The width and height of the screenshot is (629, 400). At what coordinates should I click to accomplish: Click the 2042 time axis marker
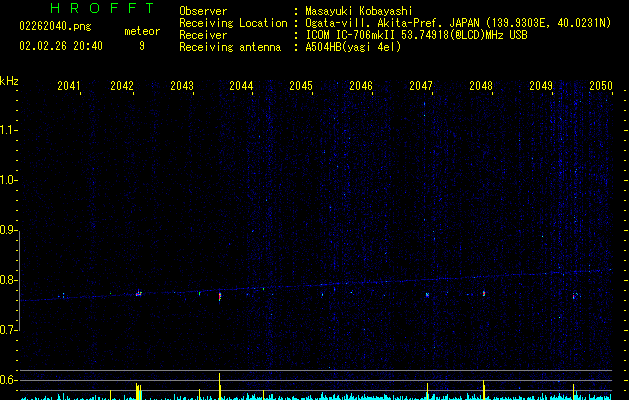(x=122, y=85)
